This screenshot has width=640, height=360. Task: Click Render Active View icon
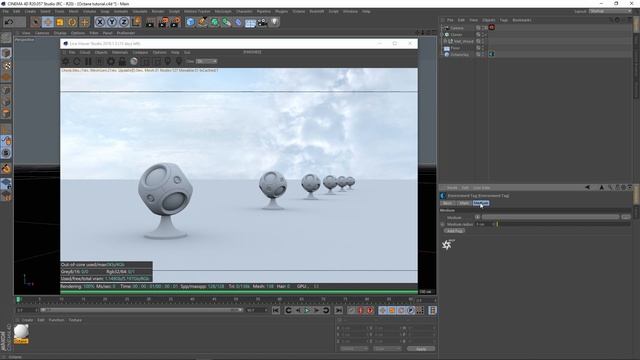tap(150, 22)
